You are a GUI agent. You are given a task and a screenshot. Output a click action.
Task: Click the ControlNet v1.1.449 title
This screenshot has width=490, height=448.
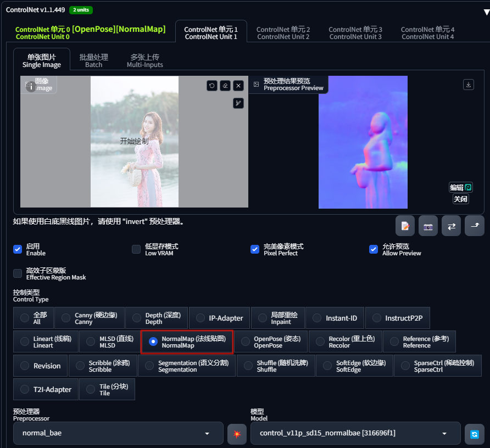pos(35,10)
